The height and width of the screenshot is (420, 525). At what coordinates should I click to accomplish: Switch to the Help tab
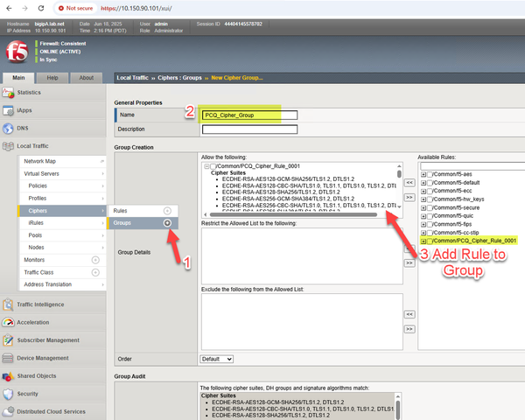[52, 78]
